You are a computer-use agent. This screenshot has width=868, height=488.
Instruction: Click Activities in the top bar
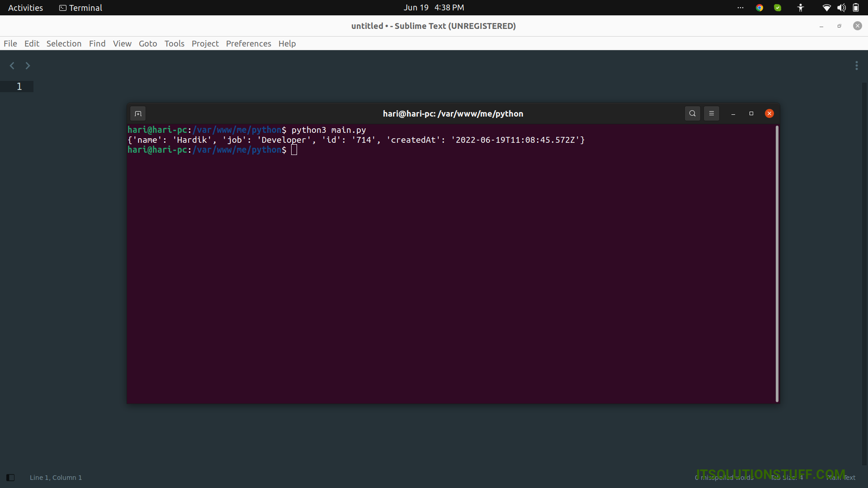pos(25,7)
